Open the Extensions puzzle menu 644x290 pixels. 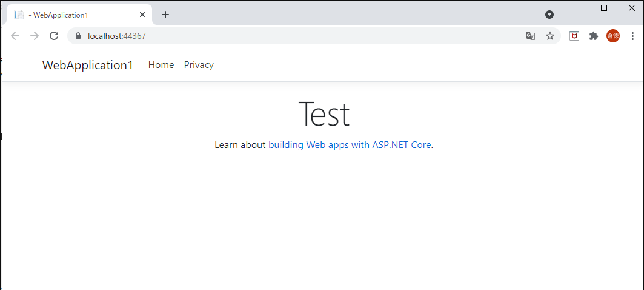[594, 36]
